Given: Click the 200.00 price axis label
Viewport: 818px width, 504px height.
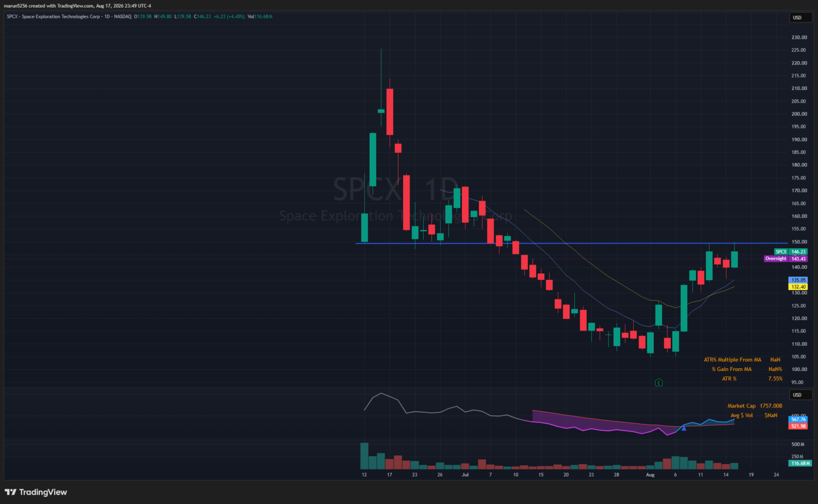Looking at the screenshot, I should point(799,114).
